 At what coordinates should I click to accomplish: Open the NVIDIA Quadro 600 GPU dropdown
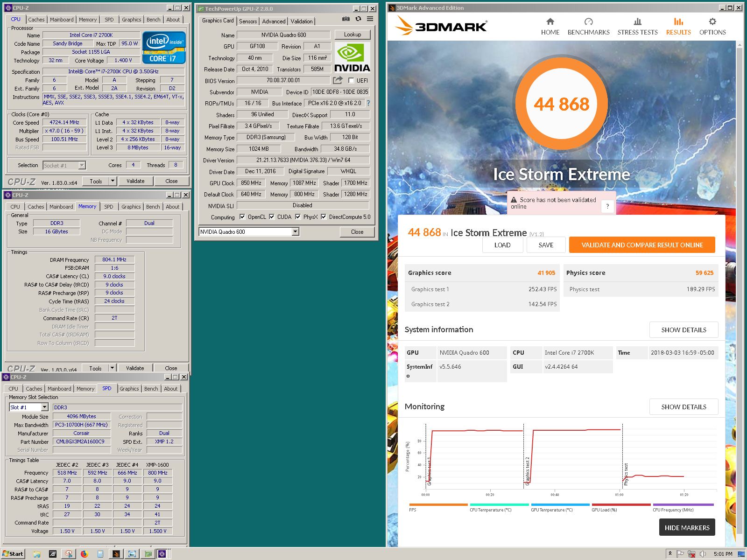tap(295, 231)
